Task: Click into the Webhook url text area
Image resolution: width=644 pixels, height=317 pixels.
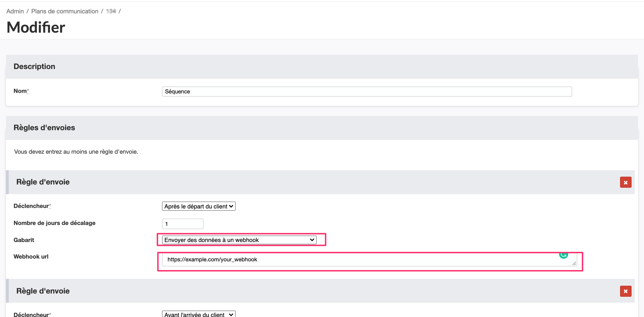Action: pyautogui.click(x=363, y=260)
